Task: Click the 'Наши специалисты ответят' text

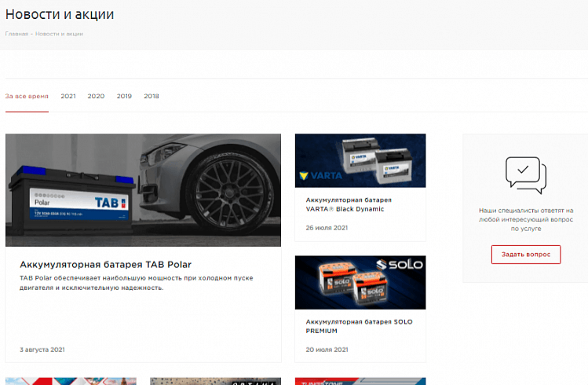Action: coord(526,219)
